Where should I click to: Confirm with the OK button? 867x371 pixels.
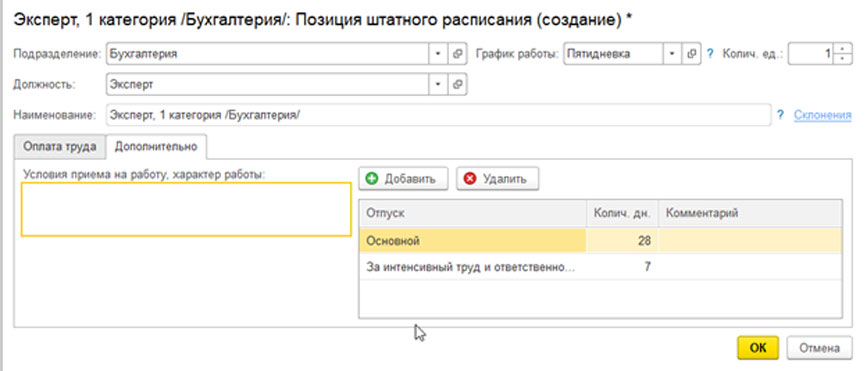758,348
